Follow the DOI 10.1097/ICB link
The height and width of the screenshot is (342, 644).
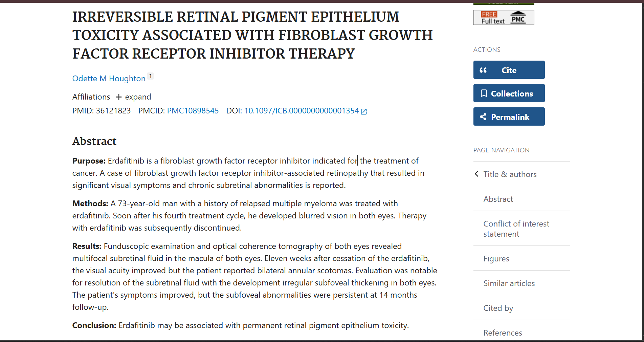[302, 111]
